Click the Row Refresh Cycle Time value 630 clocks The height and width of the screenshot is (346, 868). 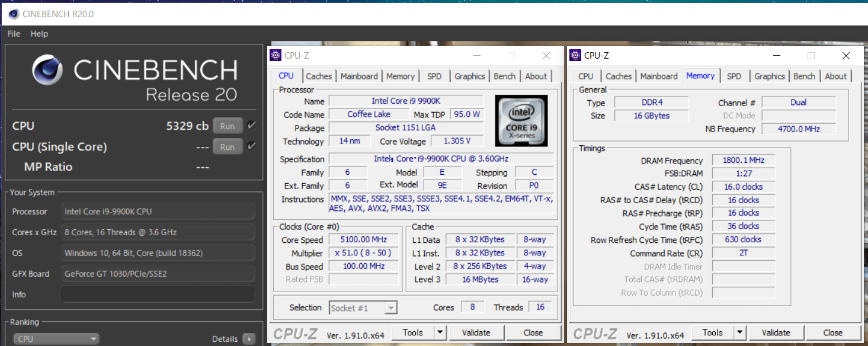(x=743, y=239)
